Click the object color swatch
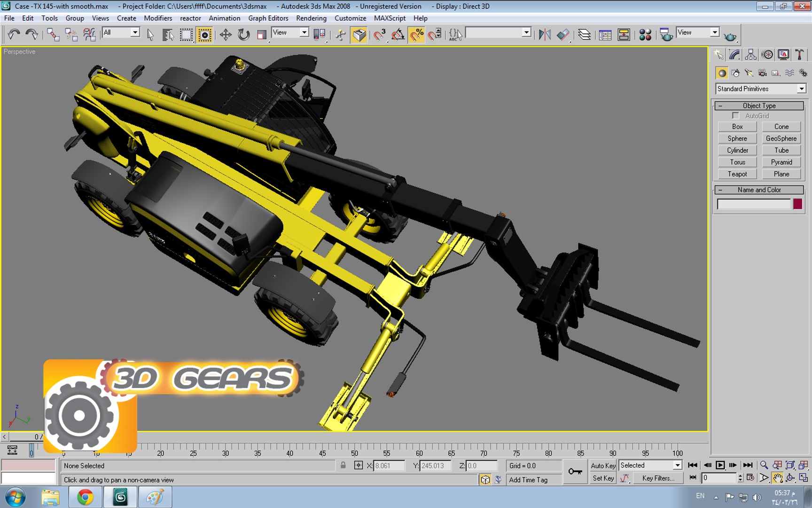This screenshot has width=812, height=508. [x=797, y=204]
